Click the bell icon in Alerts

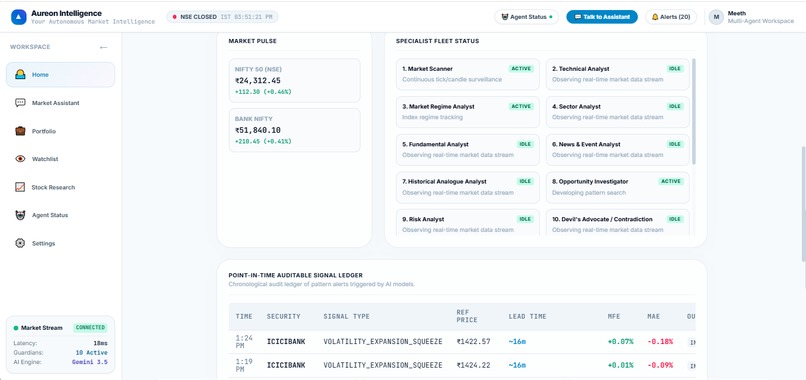pyautogui.click(x=655, y=17)
